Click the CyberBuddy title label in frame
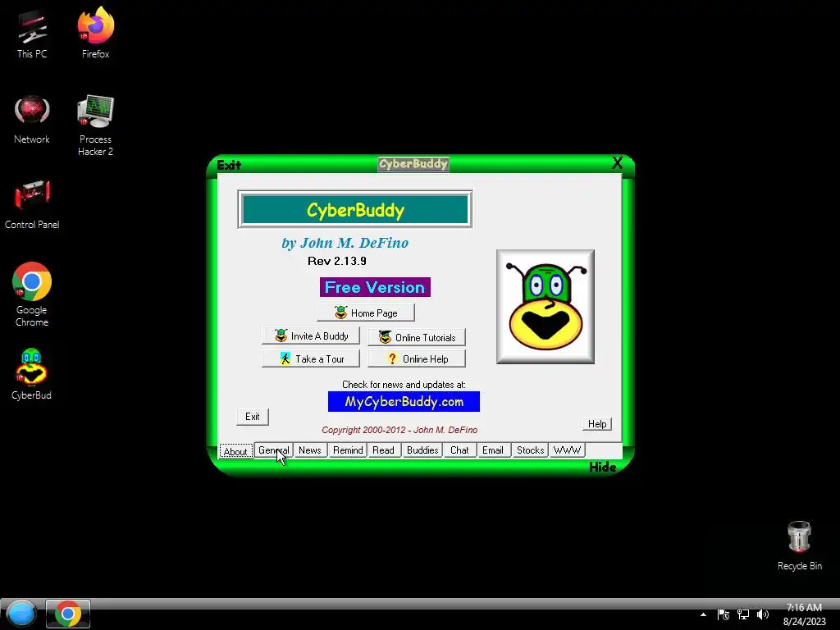 413,164
